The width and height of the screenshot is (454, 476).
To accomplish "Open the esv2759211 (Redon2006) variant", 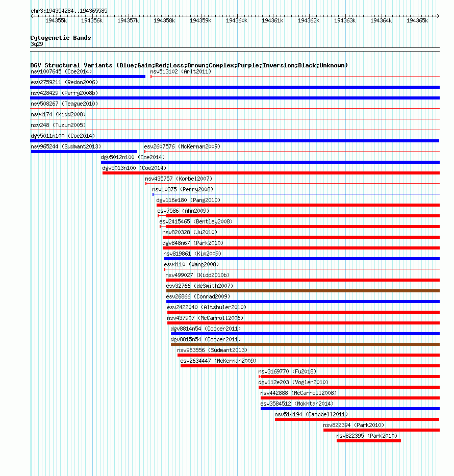I will [x=64, y=82].
